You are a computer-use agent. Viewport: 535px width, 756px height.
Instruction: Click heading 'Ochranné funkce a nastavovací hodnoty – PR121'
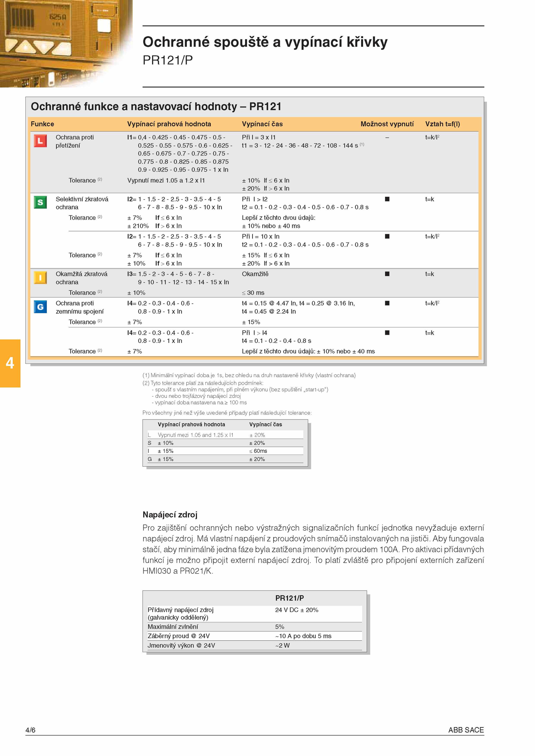156,107
